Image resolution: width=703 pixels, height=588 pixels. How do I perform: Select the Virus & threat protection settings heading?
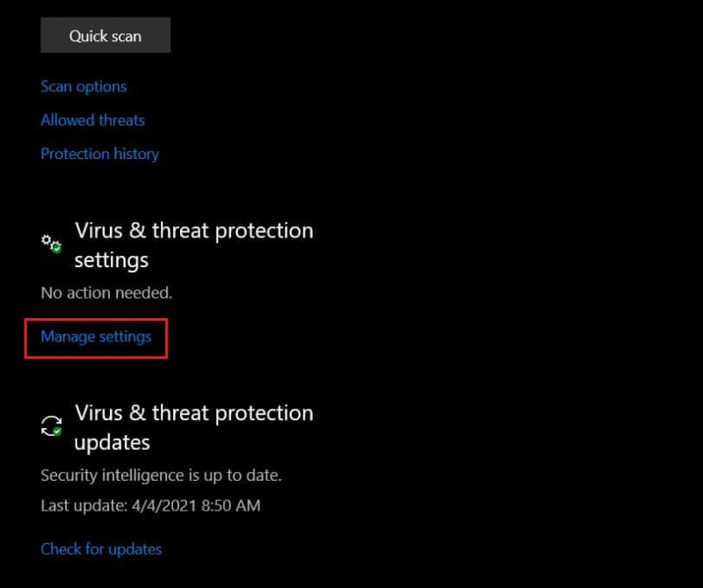193,231
